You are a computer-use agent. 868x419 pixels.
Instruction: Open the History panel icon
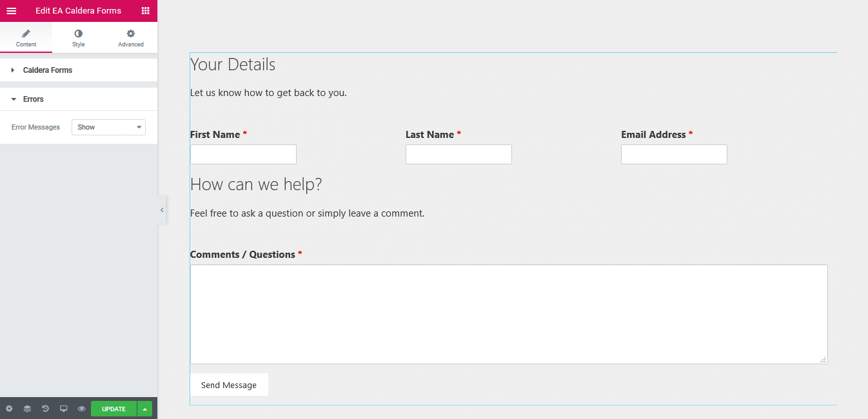45,408
